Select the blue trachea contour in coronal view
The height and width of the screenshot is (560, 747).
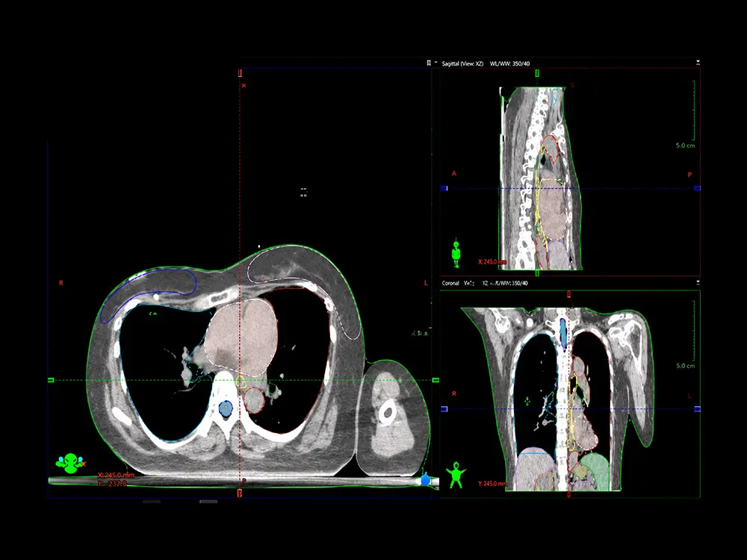tap(563, 334)
